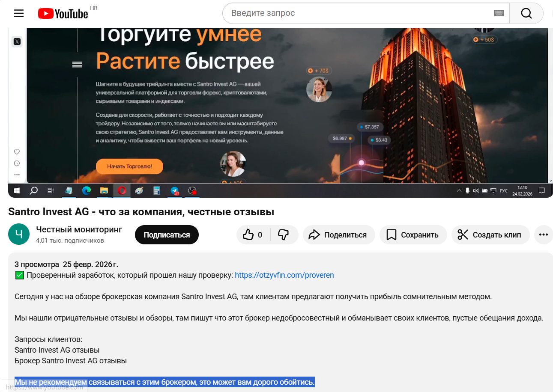Screen dimensions: 553x392
Task: Click into the Введите запрос search field
Action: click(x=360, y=13)
